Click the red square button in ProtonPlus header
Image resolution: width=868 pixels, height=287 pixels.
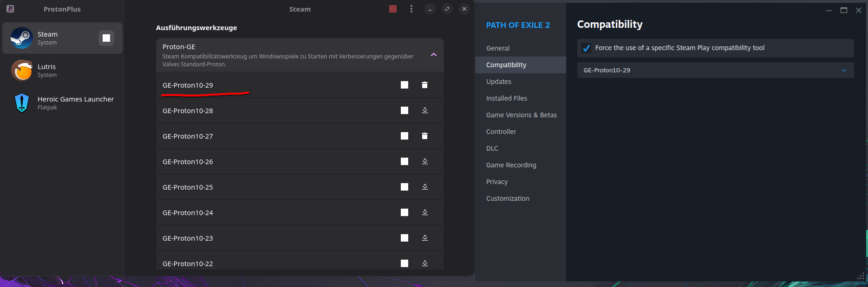click(x=393, y=9)
